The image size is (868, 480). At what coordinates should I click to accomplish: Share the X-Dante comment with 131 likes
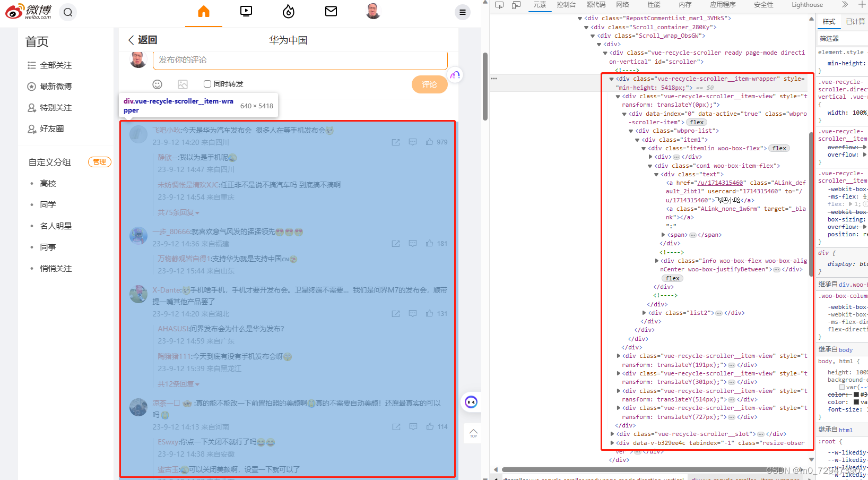(x=396, y=314)
